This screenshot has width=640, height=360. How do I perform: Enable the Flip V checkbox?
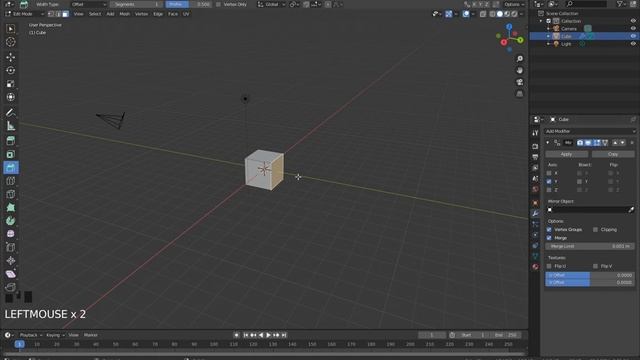click(x=596, y=266)
